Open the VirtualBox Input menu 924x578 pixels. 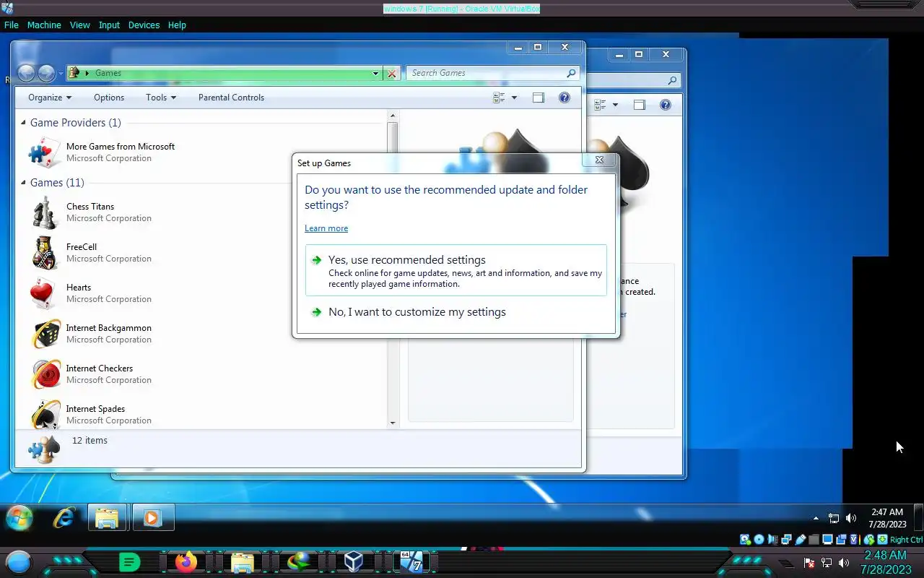[x=109, y=25]
